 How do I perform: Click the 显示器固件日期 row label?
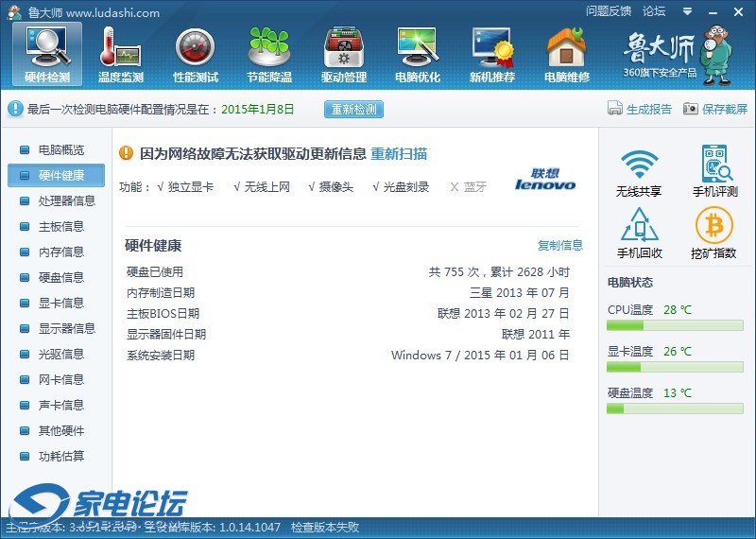tap(166, 335)
